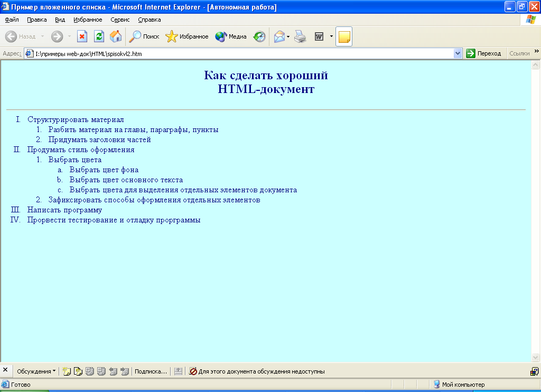
Task: Click the Forward arrow icon
Action: (x=57, y=36)
